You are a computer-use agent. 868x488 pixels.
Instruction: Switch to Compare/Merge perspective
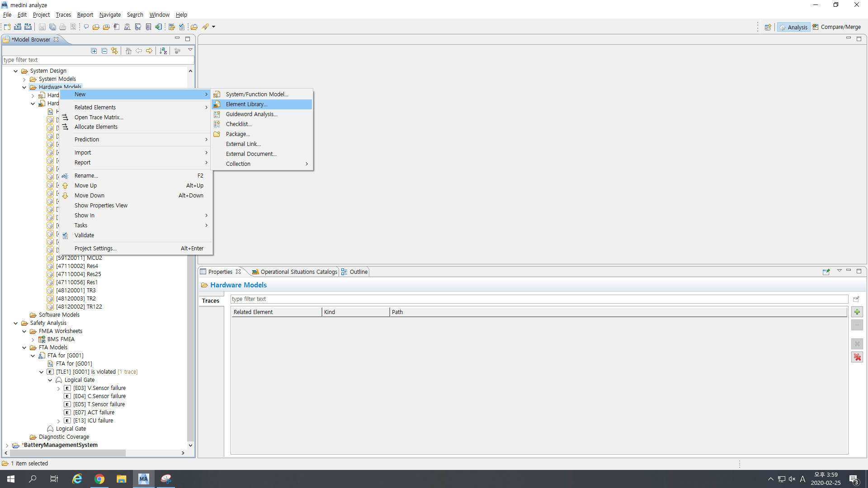tap(837, 27)
